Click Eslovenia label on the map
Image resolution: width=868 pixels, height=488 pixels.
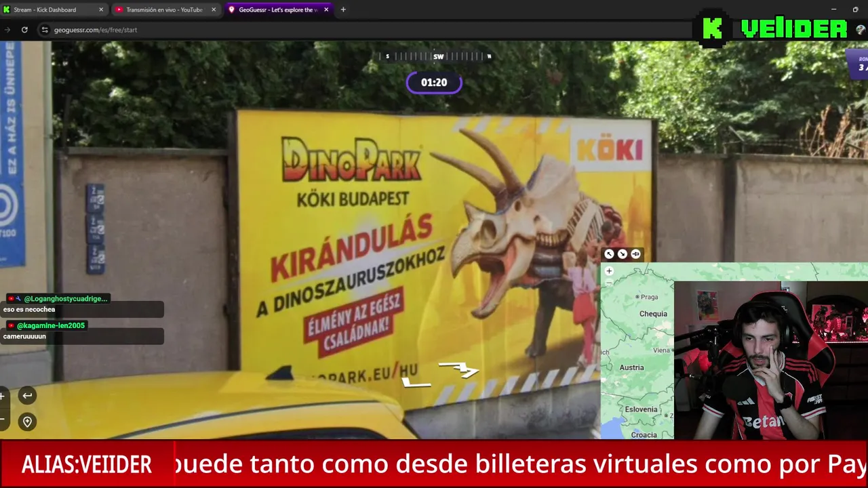pos(641,409)
